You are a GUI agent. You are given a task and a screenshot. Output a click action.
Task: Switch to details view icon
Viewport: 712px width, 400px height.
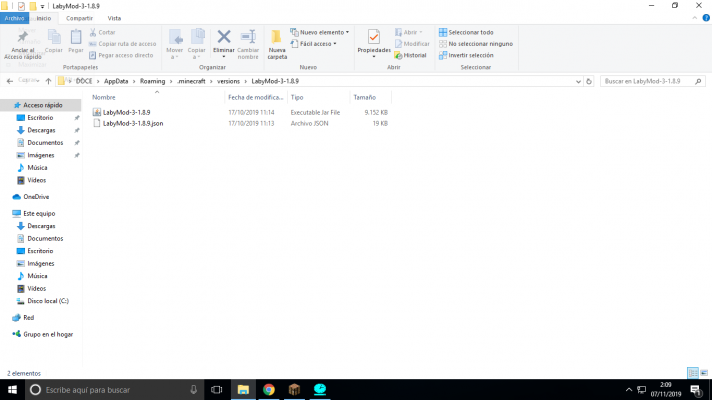[693, 373]
